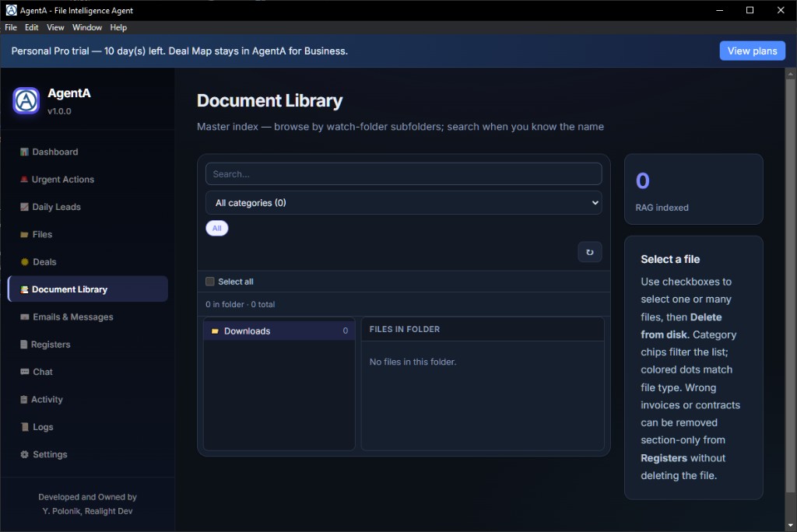Minimize the AgentA window

click(719, 10)
